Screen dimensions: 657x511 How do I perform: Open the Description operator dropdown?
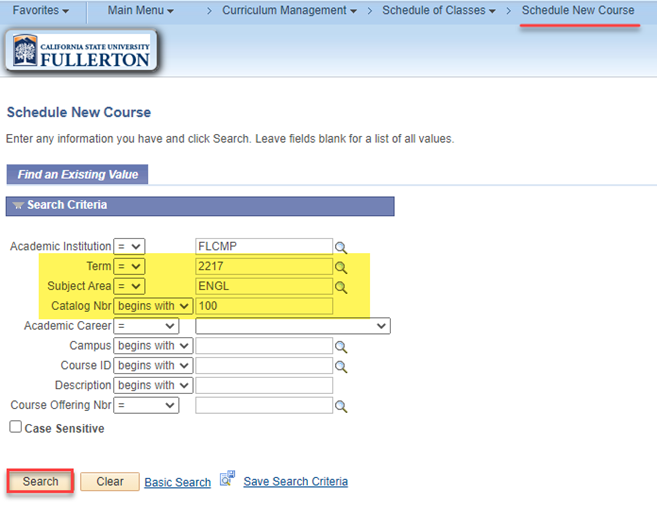153,386
